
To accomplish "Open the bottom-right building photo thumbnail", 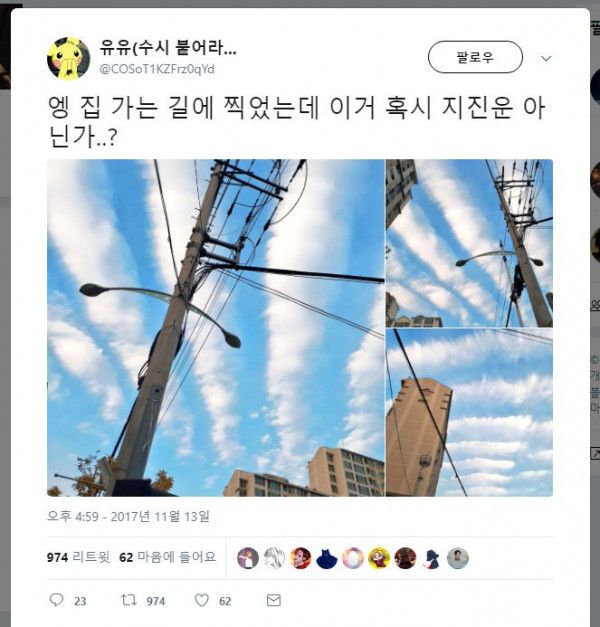I will [x=469, y=413].
